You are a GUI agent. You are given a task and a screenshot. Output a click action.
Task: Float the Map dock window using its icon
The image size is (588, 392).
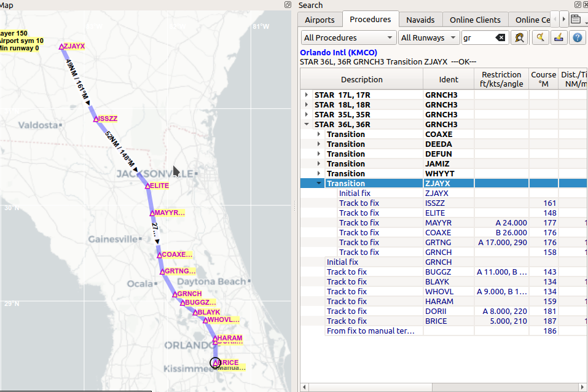coord(288,4)
